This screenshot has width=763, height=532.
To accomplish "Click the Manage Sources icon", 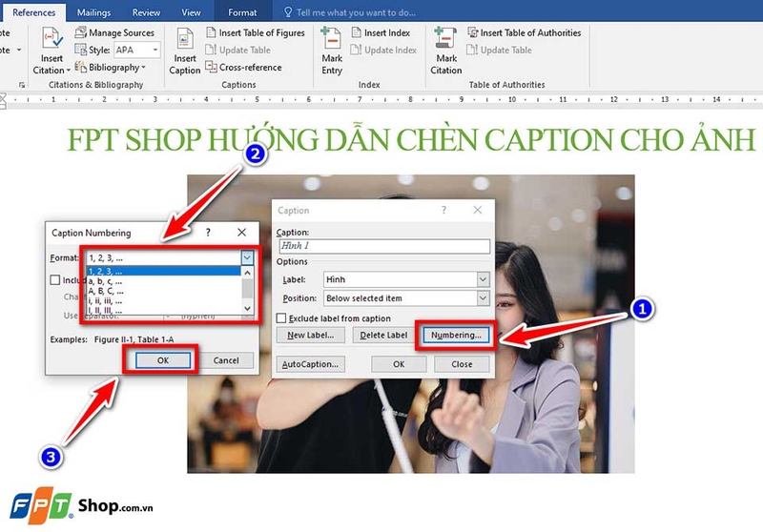I will 80,32.
